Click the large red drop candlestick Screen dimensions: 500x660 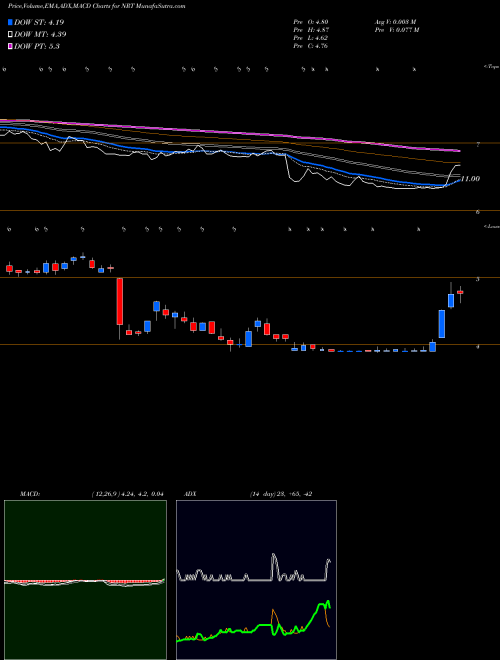(120, 301)
